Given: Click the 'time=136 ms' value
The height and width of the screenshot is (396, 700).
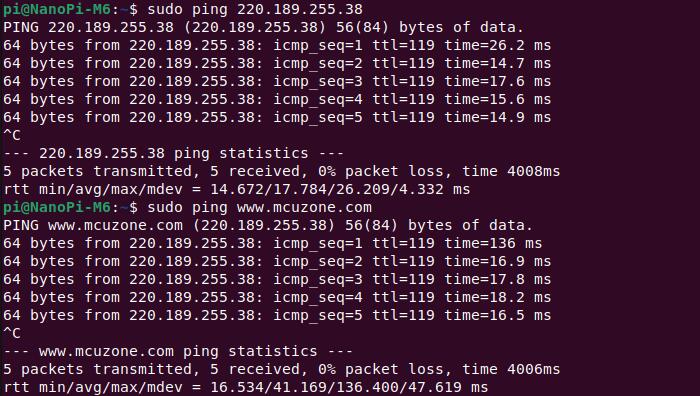Looking at the screenshot, I should click(x=493, y=243).
